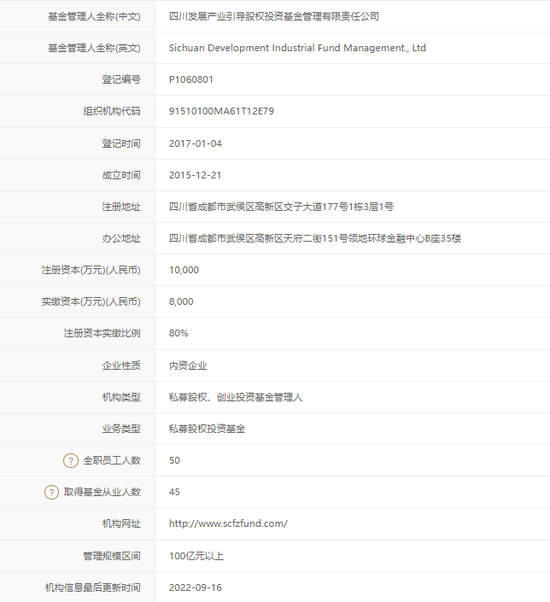550x602 pixels.
Task: Click the label 登记编号
Action: point(121,80)
